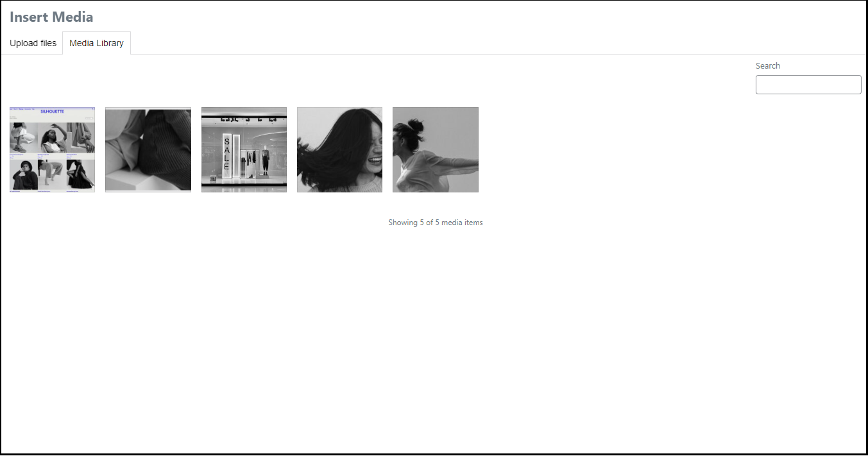Pick the store window SALE thumbnail
868x456 pixels.
tap(244, 149)
